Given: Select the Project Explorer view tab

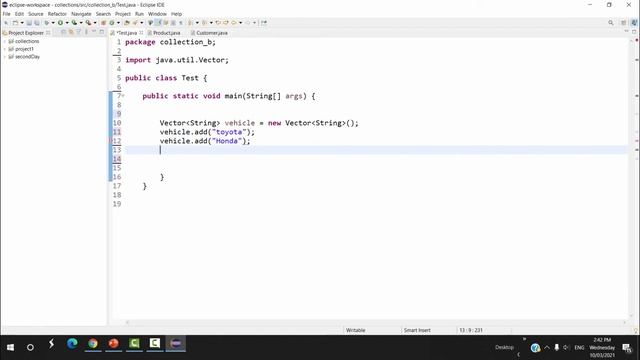Looking at the screenshot, I should [x=26, y=33].
